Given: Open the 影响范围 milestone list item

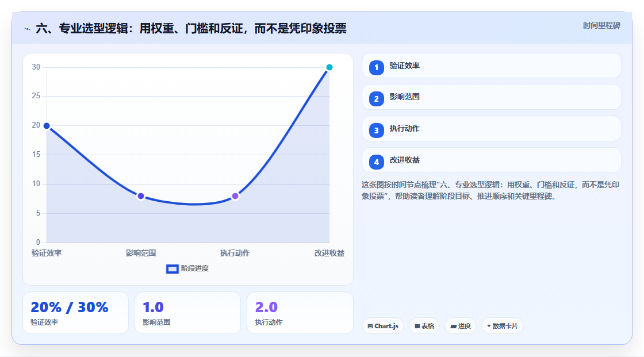Looking at the screenshot, I should click(x=491, y=97).
